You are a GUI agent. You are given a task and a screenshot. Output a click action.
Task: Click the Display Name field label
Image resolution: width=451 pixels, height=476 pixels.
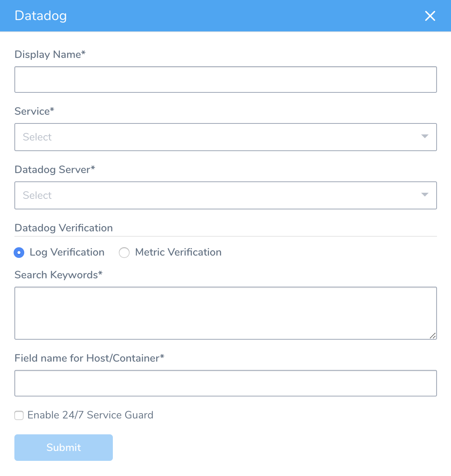point(50,55)
